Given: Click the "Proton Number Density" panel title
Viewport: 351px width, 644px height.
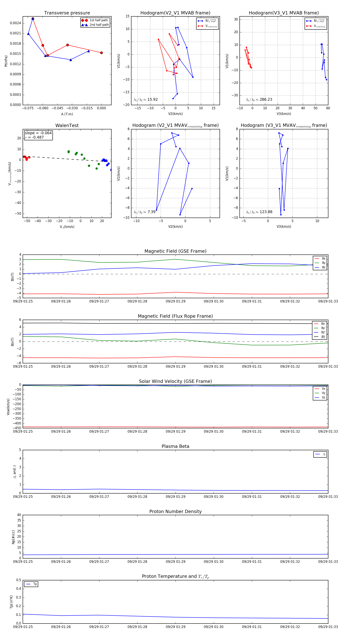Looking at the screenshot, I should pos(175,511).
